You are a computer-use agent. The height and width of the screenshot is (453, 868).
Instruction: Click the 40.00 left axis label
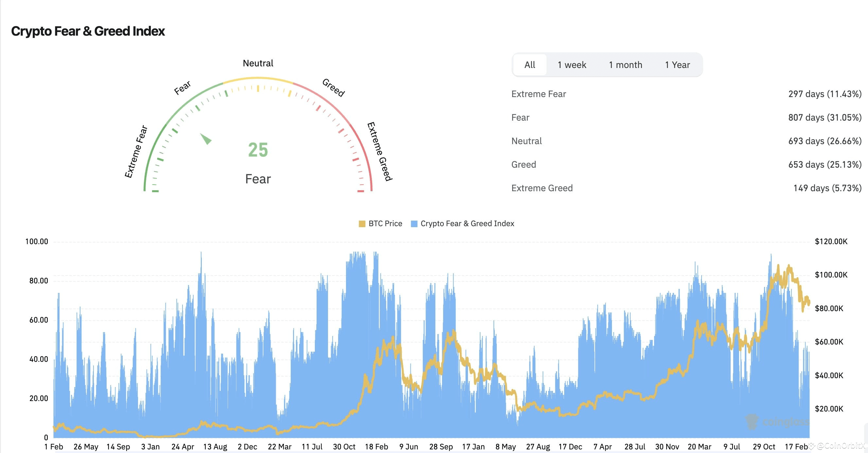(x=38, y=360)
